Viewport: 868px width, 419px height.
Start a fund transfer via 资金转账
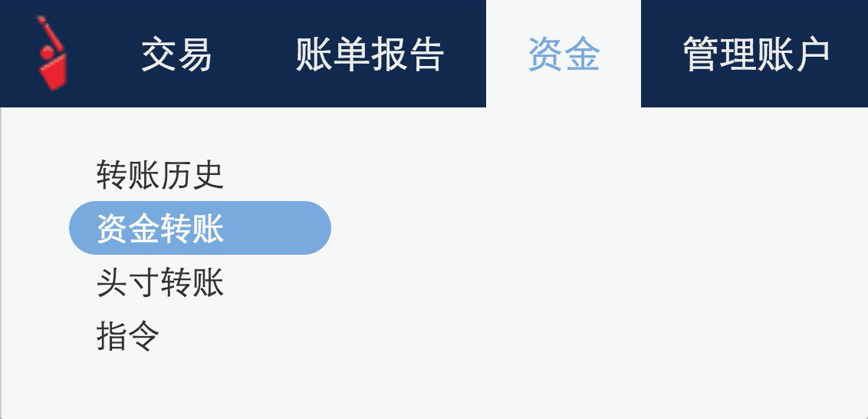[200, 228]
